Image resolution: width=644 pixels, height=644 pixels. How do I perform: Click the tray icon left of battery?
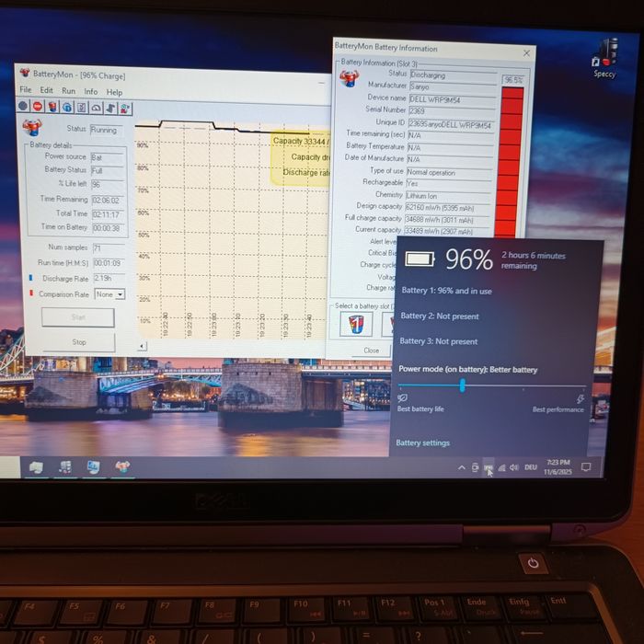pos(476,467)
